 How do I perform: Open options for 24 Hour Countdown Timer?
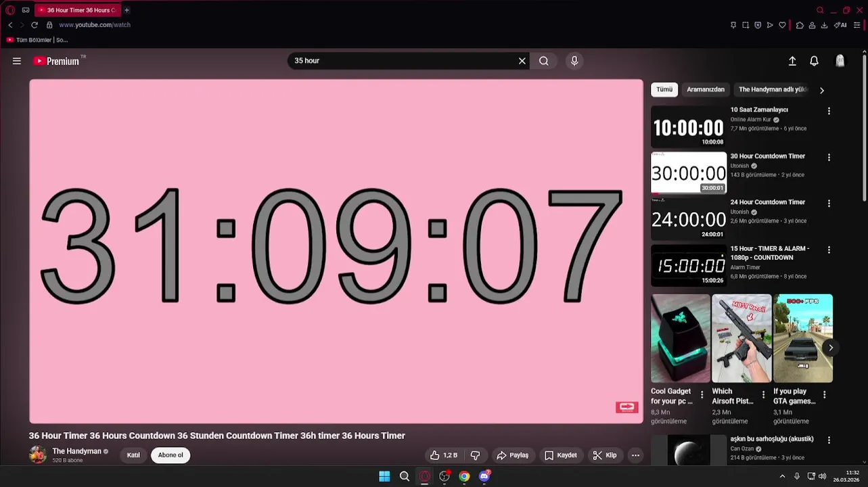click(x=829, y=203)
